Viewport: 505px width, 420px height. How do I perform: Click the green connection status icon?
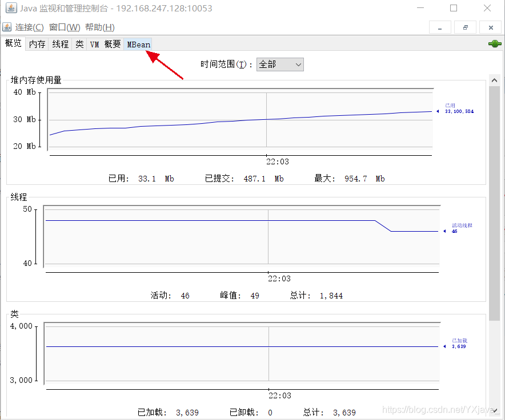pos(495,43)
